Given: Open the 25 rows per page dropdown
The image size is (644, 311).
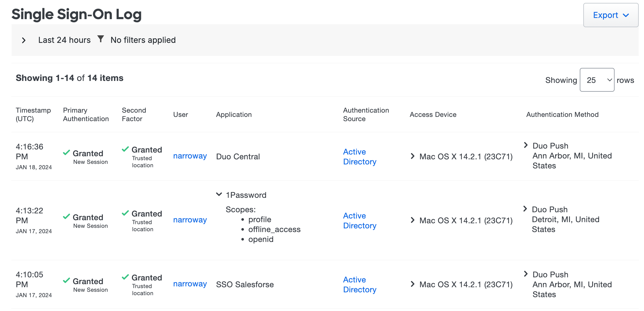Looking at the screenshot, I should point(597,80).
